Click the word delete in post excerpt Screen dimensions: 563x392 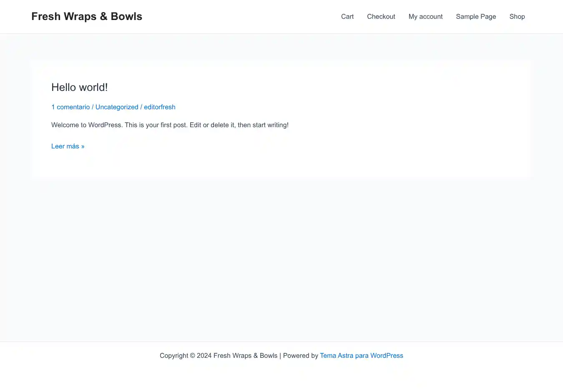pyautogui.click(x=219, y=125)
